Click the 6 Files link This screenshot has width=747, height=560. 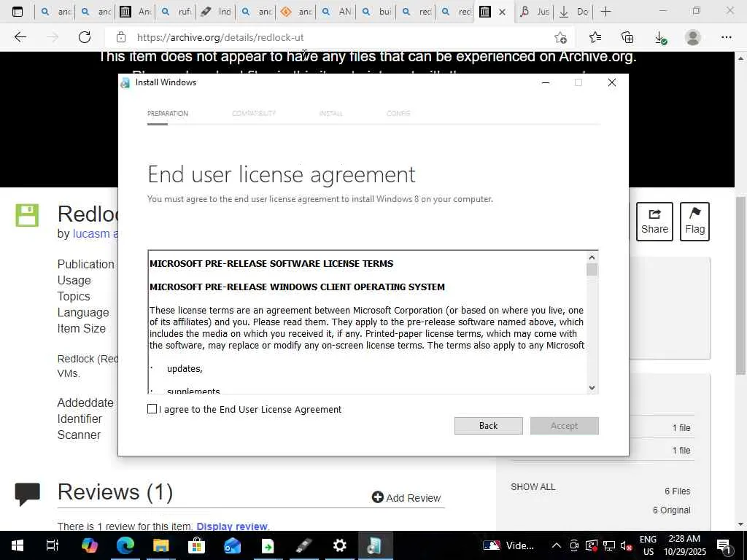point(678,491)
